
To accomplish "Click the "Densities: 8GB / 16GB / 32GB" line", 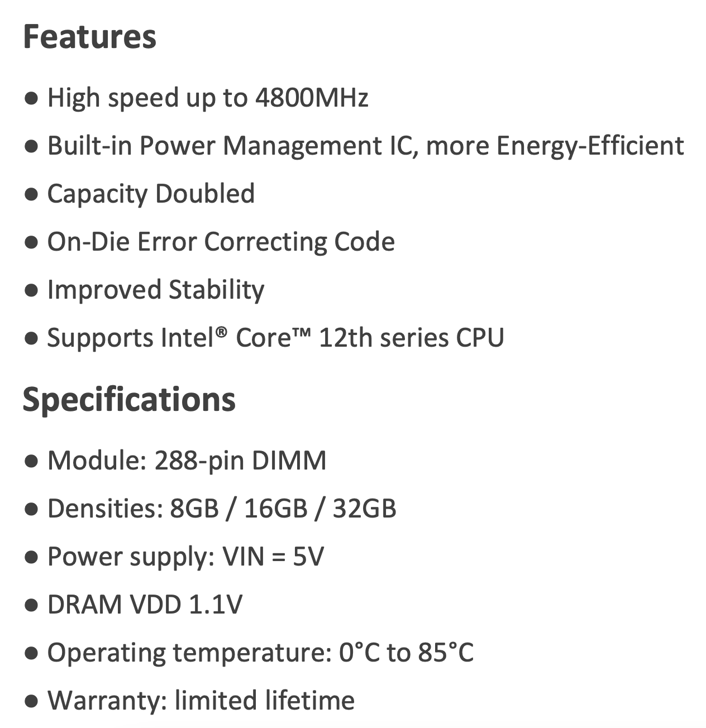I will (222, 509).
